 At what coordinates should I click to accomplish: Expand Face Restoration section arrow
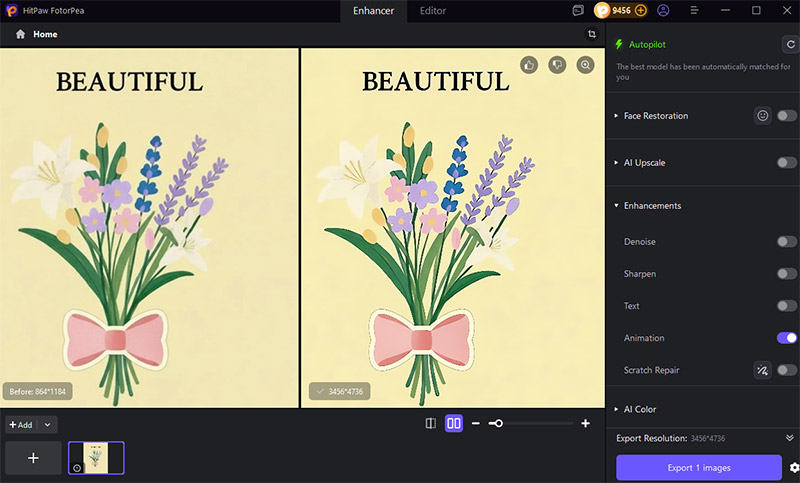(x=616, y=116)
